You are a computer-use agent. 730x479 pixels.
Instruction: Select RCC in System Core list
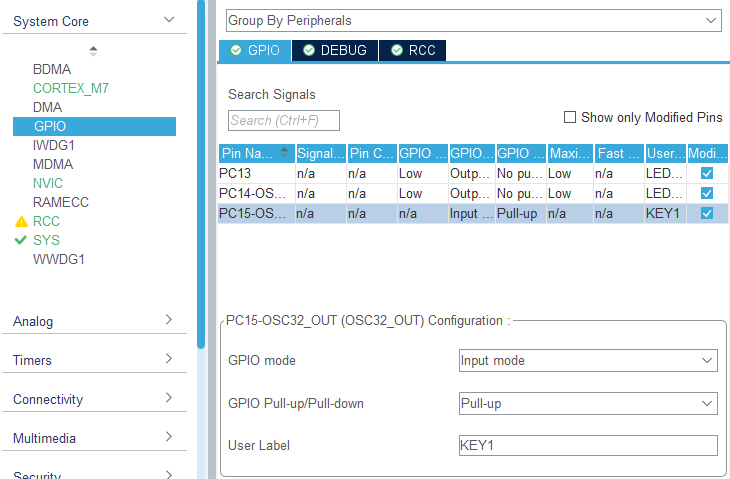point(46,221)
